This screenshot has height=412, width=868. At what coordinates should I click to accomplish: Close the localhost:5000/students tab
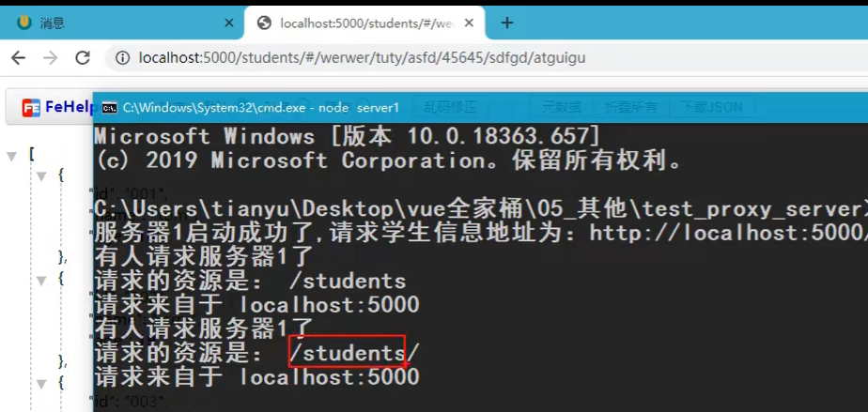(x=469, y=23)
